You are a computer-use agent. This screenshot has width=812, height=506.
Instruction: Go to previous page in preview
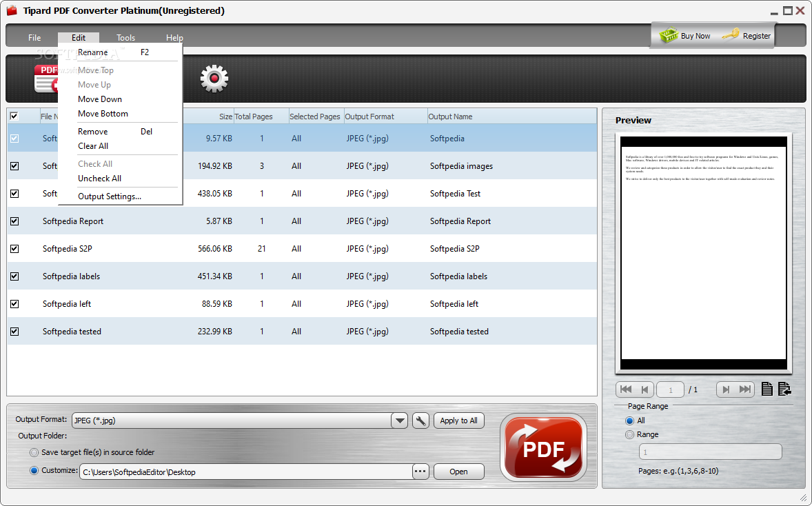(x=644, y=389)
